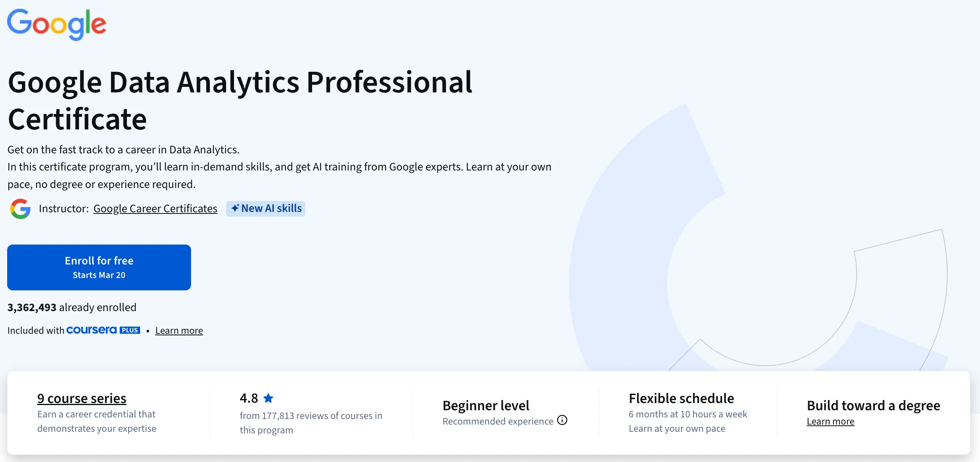Click the Google "G" instructor avatar
Image resolution: width=980 pixels, height=462 pixels.
(20, 208)
